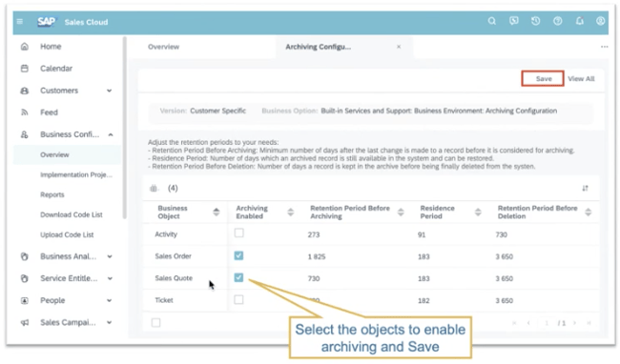Expand the People menu
This screenshot has width=620, height=364.
tap(110, 300)
